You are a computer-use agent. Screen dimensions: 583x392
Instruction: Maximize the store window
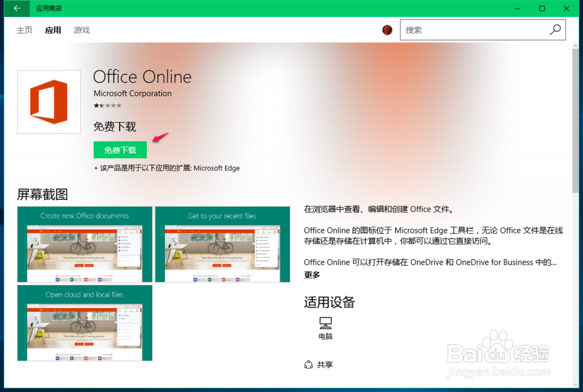542,8
